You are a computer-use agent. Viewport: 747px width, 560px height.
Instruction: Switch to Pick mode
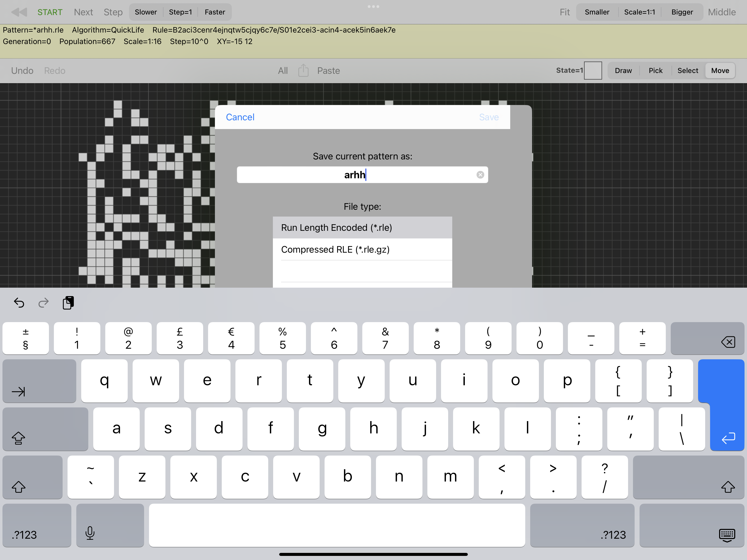coord(655,71)
